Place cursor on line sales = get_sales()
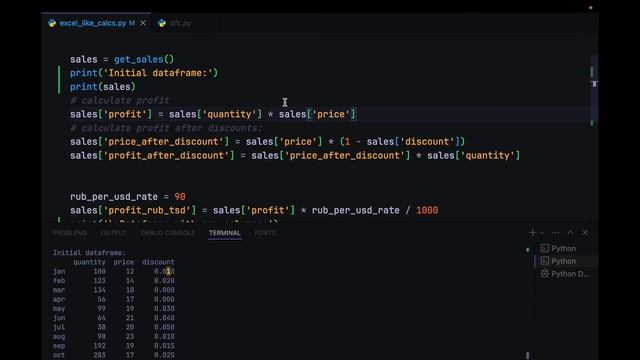Viewport: 640px width, 360px height. pyautogui.click(x=122, y=59)
